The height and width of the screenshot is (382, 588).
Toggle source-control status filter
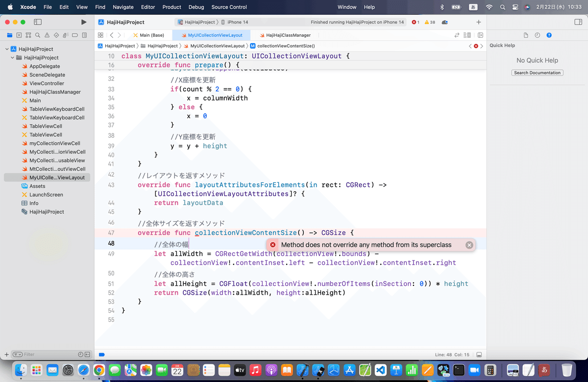(x=87, y=354)
